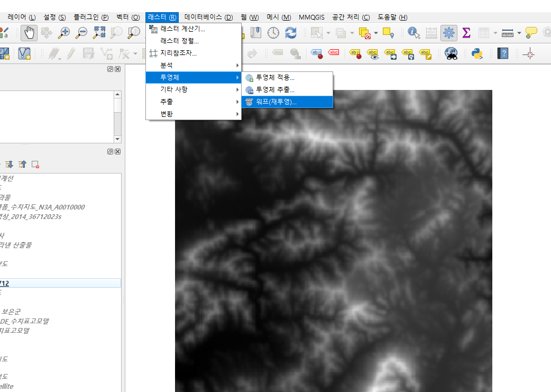Open dropdown arrow next to attribute table icon

point(495,33)
